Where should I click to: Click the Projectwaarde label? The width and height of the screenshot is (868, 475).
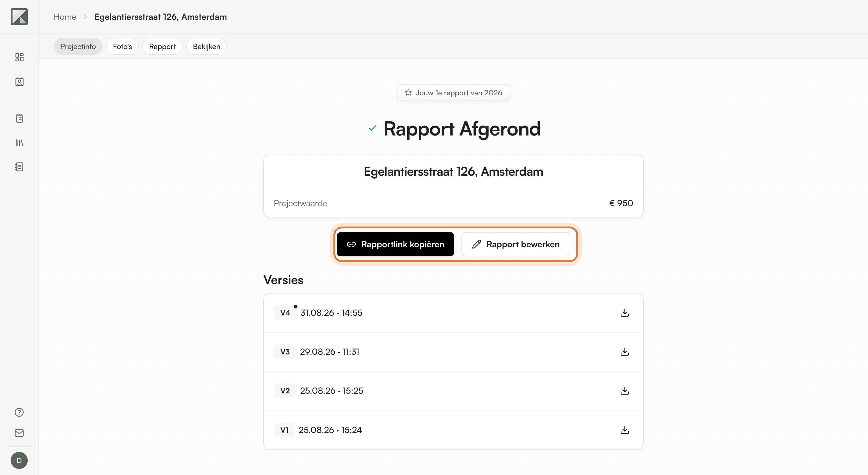(x=300, y=203)
